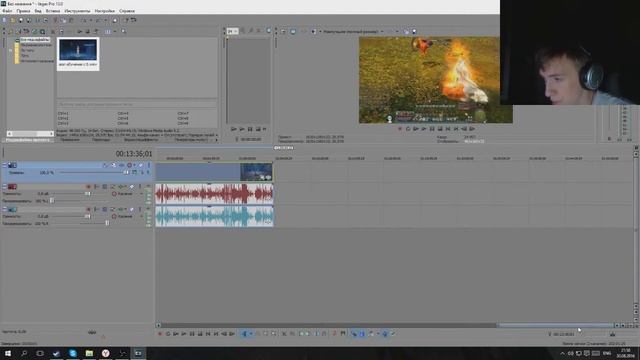Go to start in video preview transport
Image resolution: width=640 pixels, height=360 pixels.
coord(448,129)
